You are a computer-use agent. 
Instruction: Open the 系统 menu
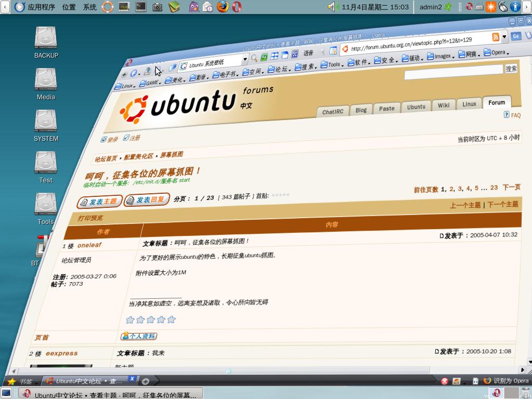(90, 7)
